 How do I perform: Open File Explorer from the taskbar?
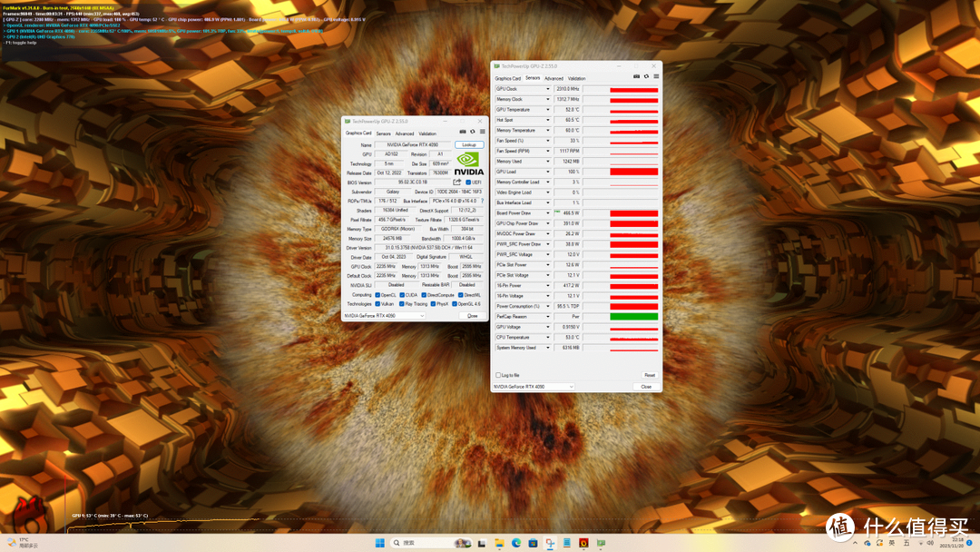[499, 543]
